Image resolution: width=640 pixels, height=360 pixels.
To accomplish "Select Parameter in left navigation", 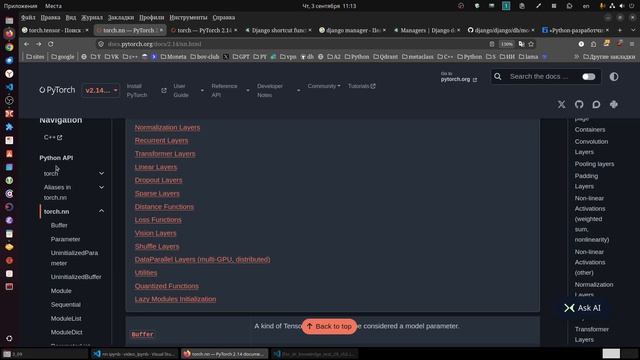I will (x=65, y=239).
